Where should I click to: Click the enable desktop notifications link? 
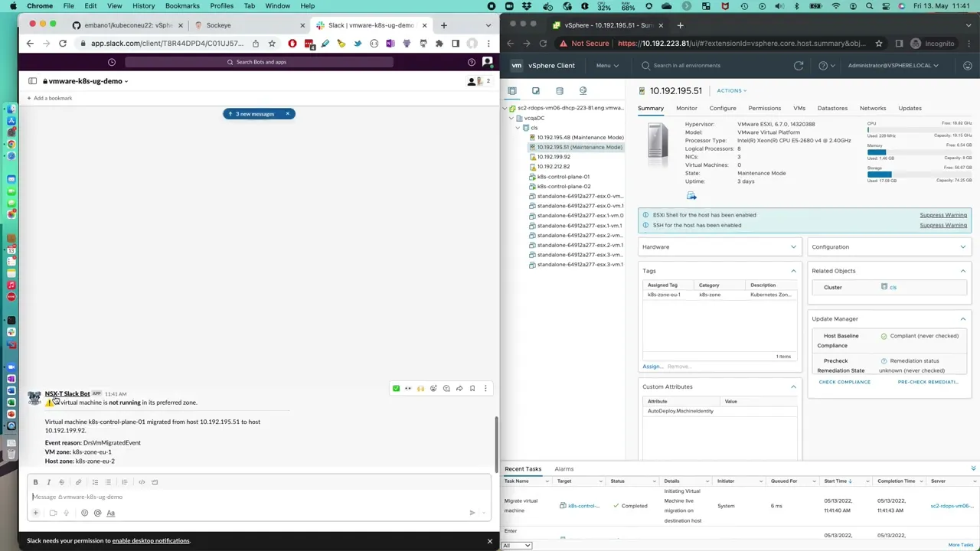[x=151, y=541]
